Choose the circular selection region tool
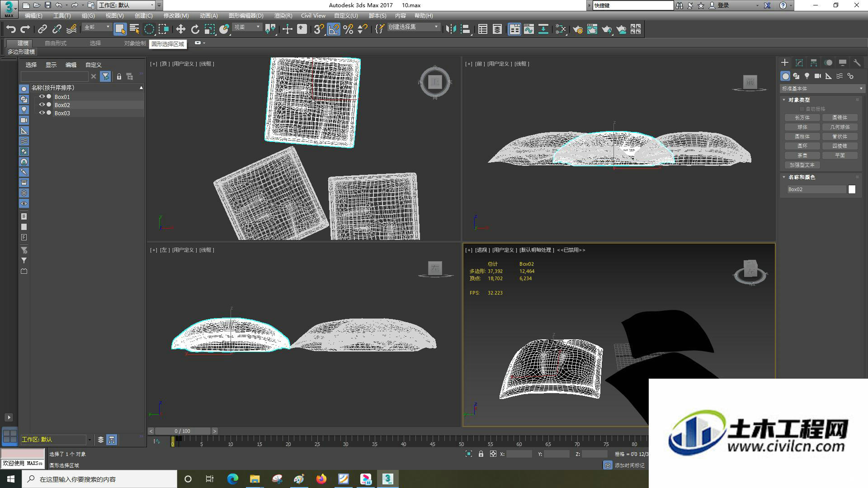The height and width of the screenshot is (488, 868). pyautogui.click(x=149, y=29)
